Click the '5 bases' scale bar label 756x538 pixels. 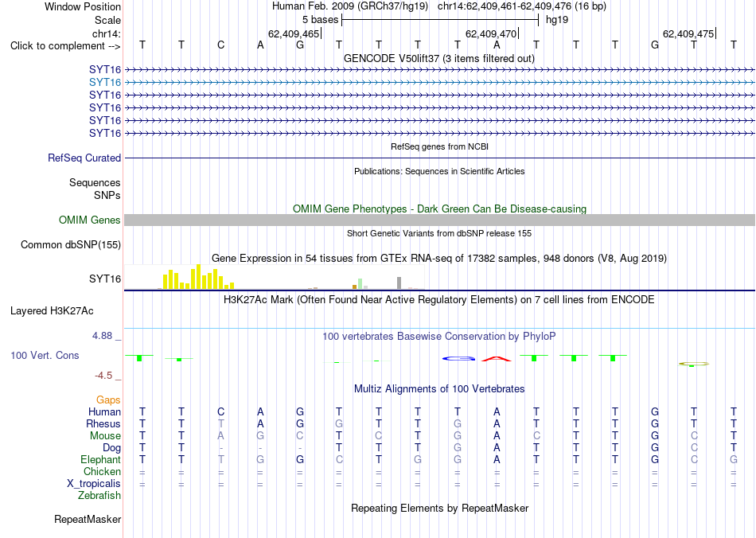pyautogui.click(x=320, y=20)
